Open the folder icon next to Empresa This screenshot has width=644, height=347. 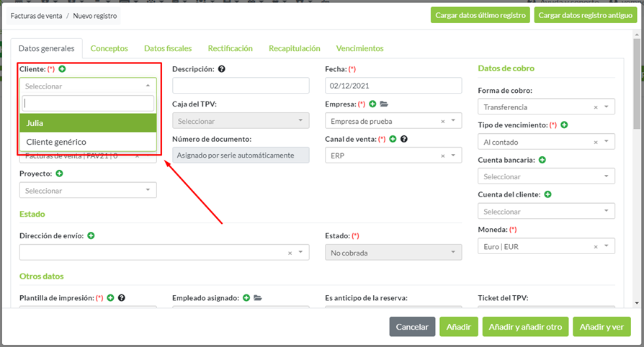383,104
